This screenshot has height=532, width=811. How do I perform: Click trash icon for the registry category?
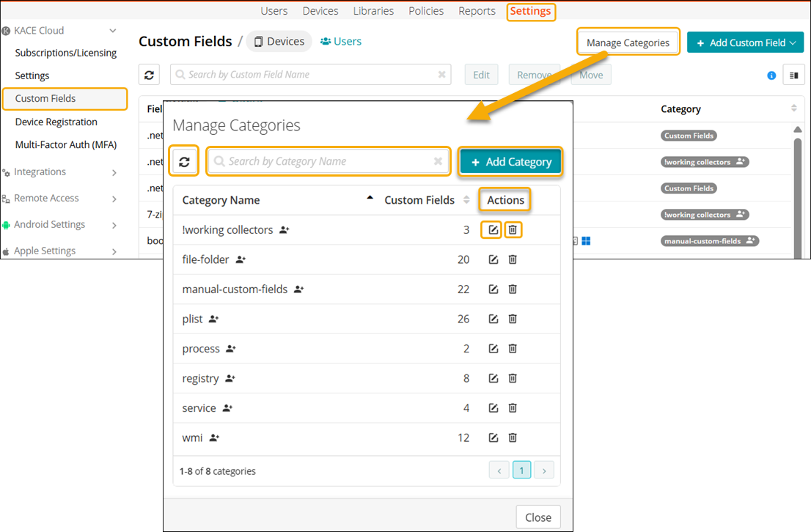pos(513,378)
